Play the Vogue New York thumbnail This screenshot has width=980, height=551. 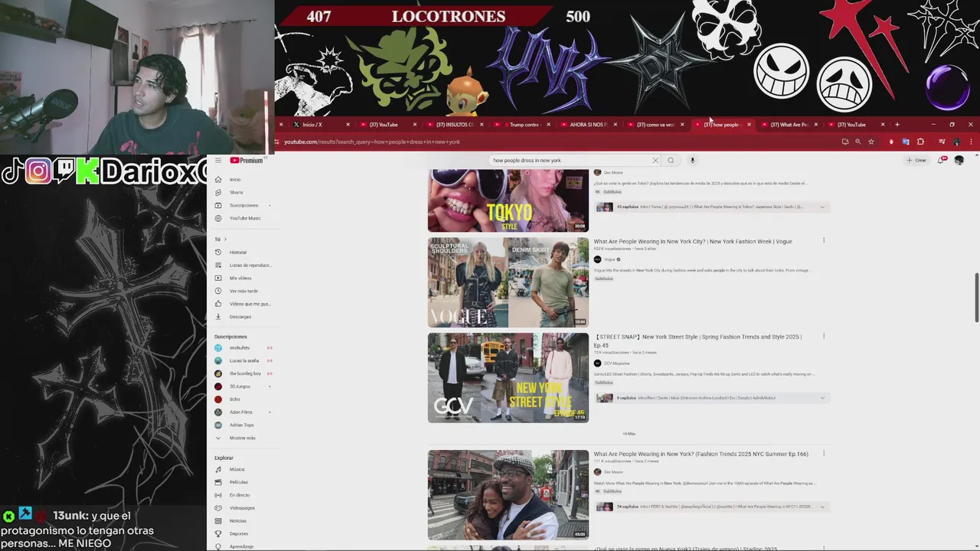coord(508,282)
